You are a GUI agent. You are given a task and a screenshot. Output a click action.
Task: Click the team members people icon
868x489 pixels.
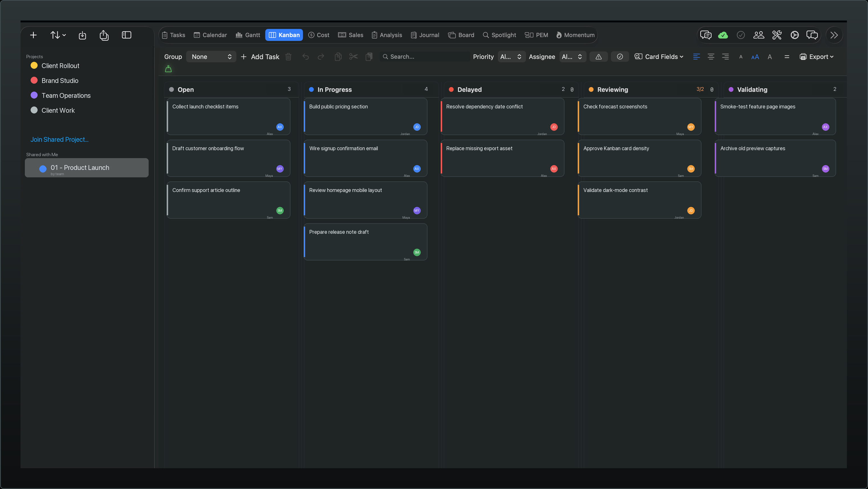pos(759,35)
